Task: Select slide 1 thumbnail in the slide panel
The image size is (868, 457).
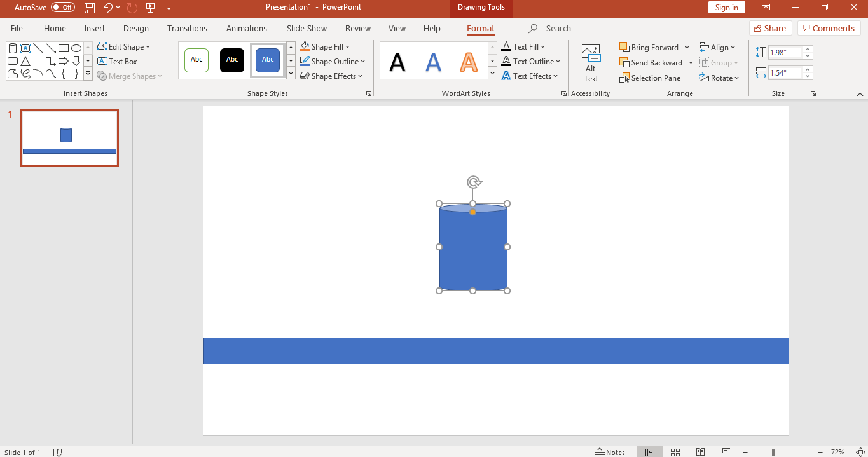Action: pos(69,138)
